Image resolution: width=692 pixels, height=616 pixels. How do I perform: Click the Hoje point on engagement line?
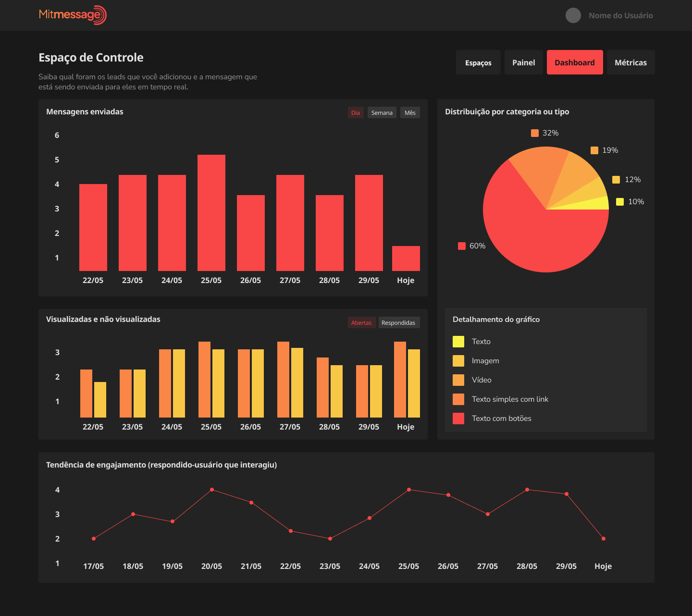(604, 539)
